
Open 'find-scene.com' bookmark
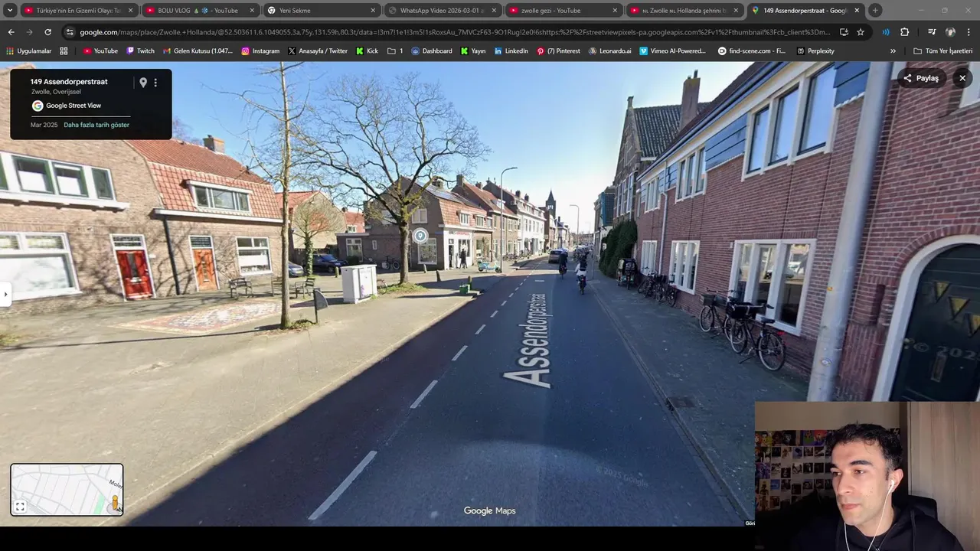point(752,51)
